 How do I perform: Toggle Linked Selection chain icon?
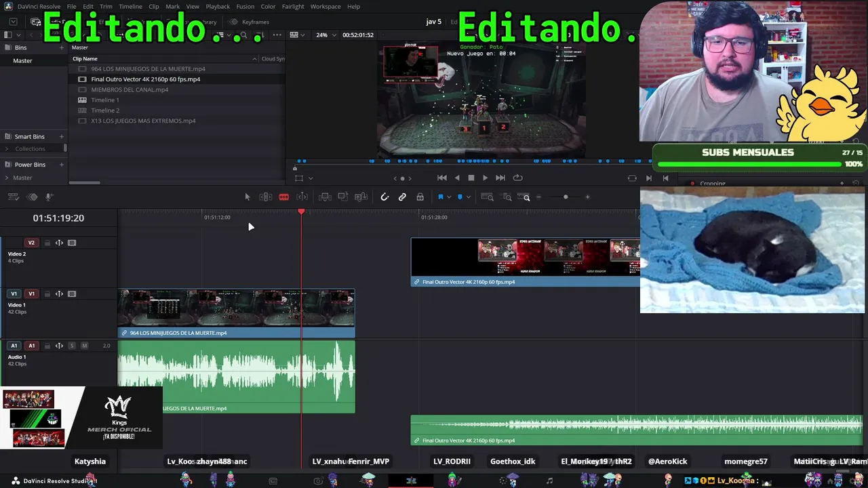(402, 197)
